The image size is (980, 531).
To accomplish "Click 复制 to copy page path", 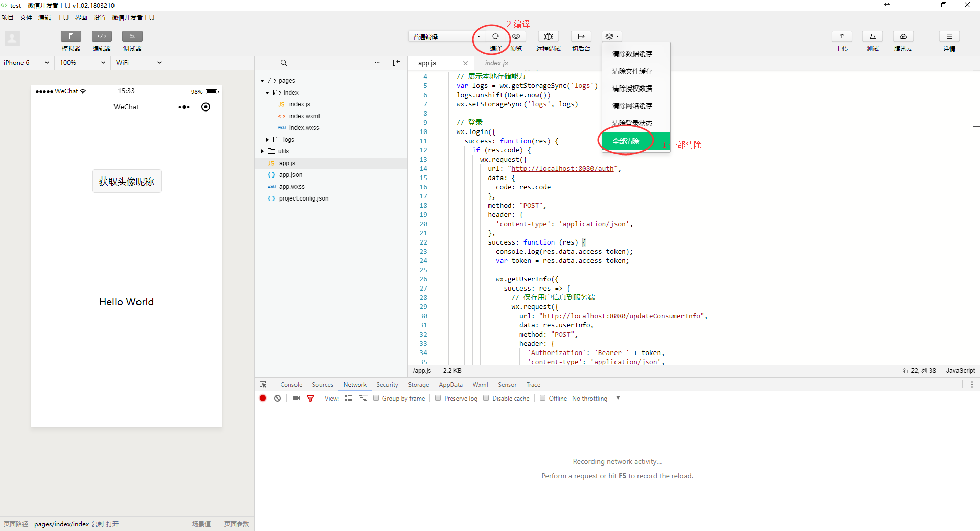I will coord(97,524).
